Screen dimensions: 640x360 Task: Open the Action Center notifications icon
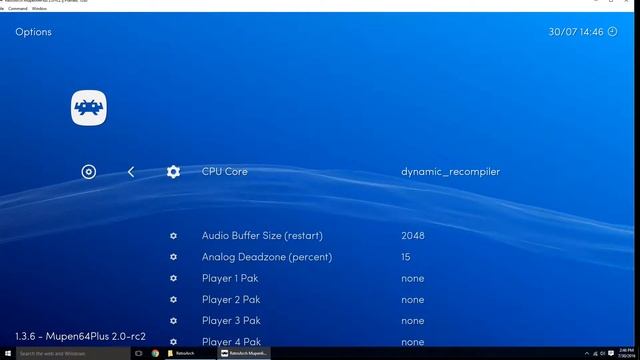click(x=611, y=353)
